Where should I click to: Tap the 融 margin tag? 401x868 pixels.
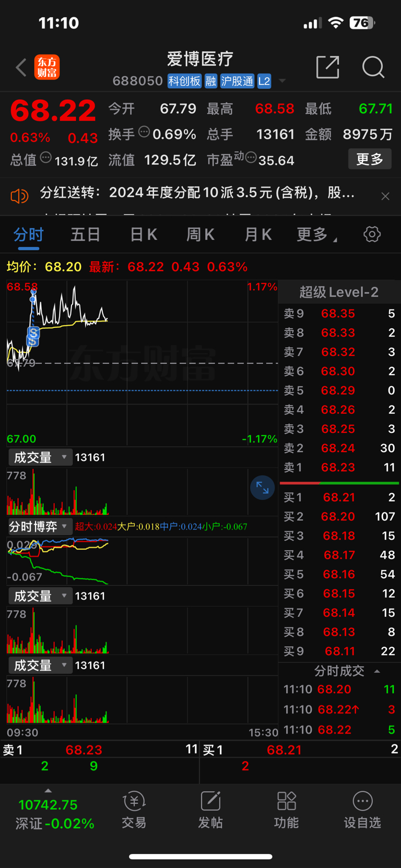(211, 81)
